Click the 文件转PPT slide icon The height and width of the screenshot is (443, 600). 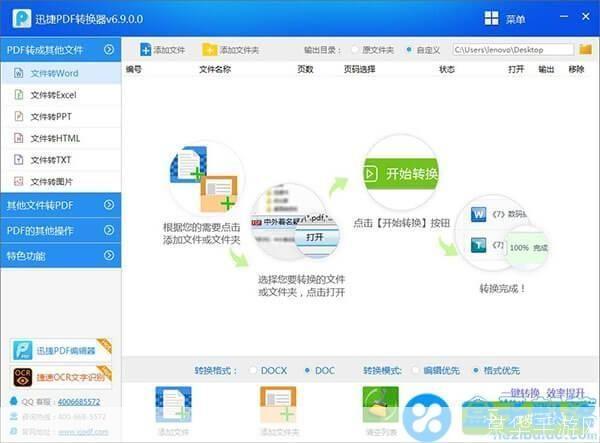click(18, 116)
